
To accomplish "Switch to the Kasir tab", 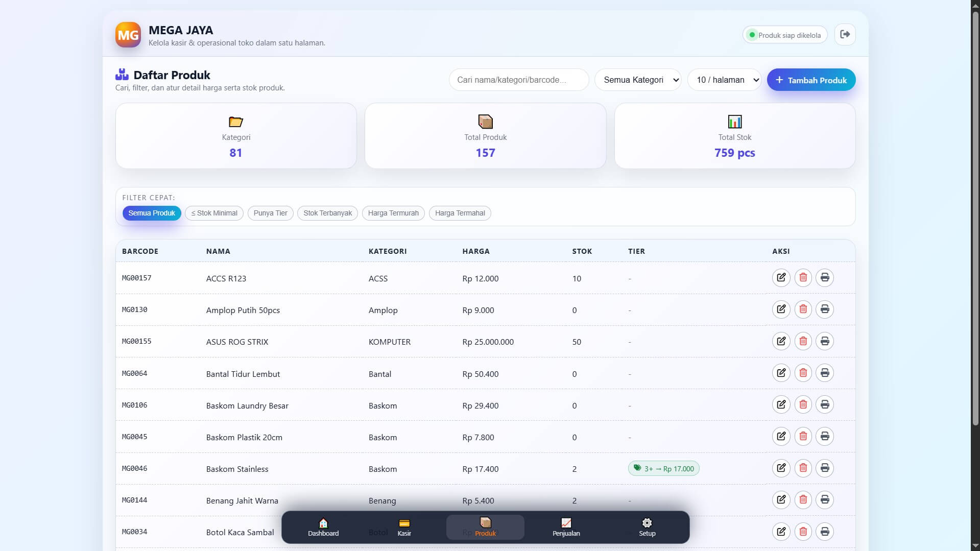I will (404, 527).
